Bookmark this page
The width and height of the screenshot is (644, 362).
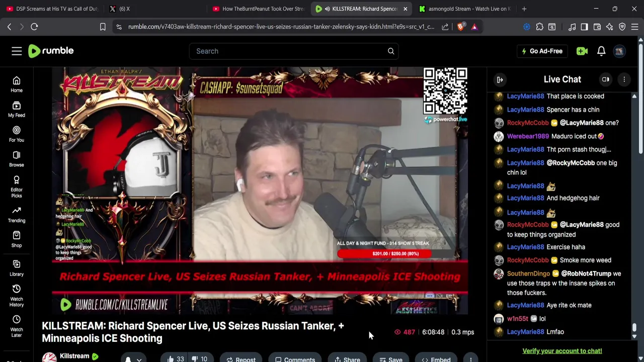coord(103,27)
